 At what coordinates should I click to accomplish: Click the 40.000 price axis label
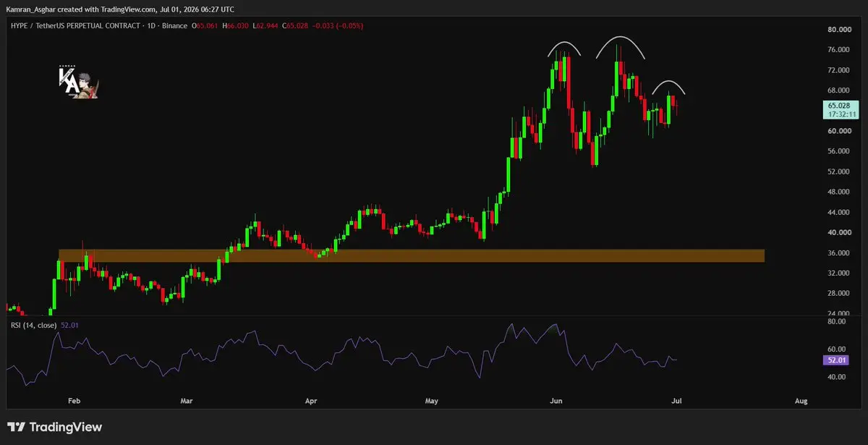click(840, 232)
